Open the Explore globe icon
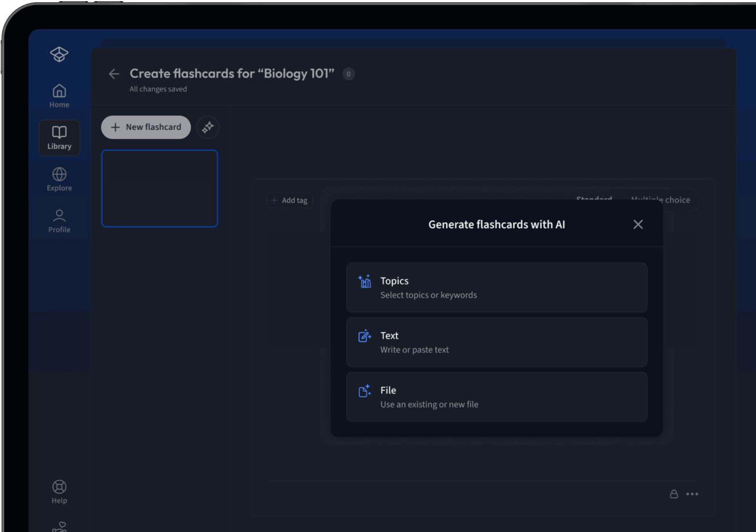 [59, 179]
